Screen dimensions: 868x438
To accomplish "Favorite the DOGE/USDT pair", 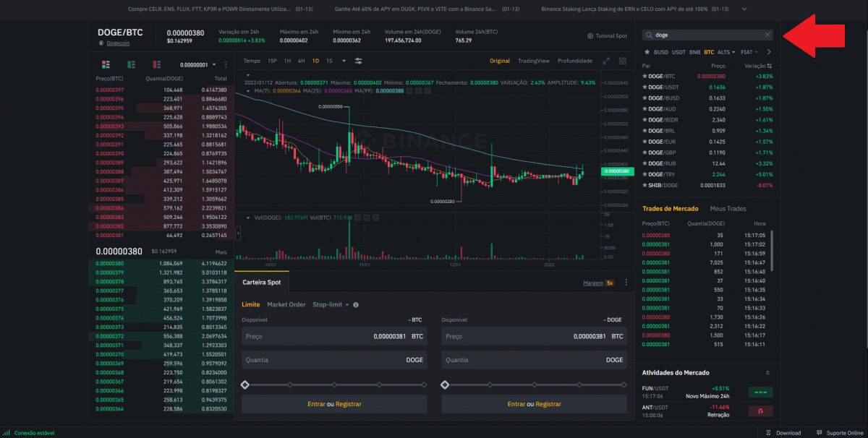I will pyautogui.click(x=644, y=87).
